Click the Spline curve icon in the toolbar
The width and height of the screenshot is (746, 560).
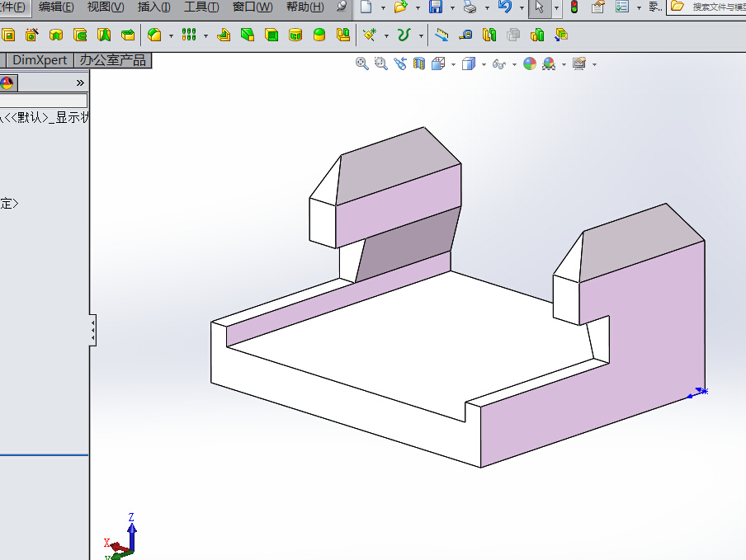point(403,35)
